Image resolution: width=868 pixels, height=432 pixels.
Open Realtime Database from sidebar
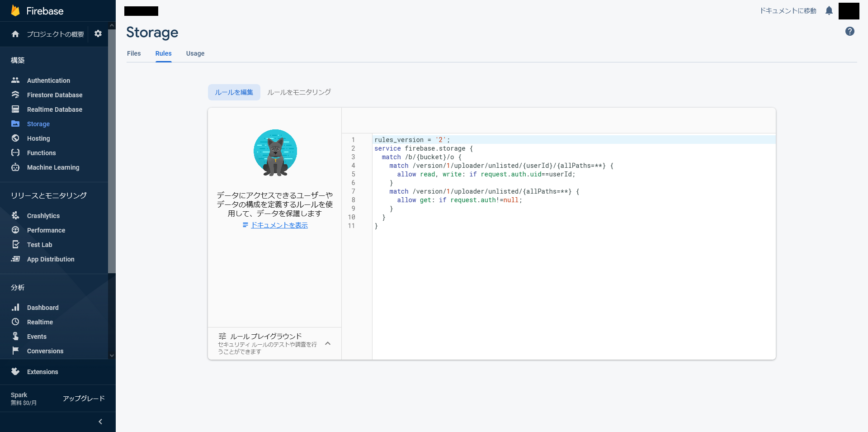[54, 109]
